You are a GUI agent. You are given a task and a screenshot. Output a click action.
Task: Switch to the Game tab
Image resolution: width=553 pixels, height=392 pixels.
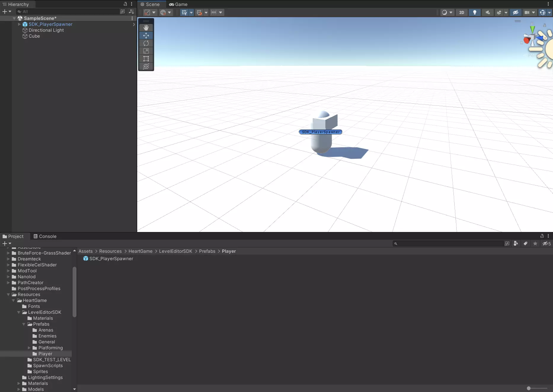[x=178, y=4]
